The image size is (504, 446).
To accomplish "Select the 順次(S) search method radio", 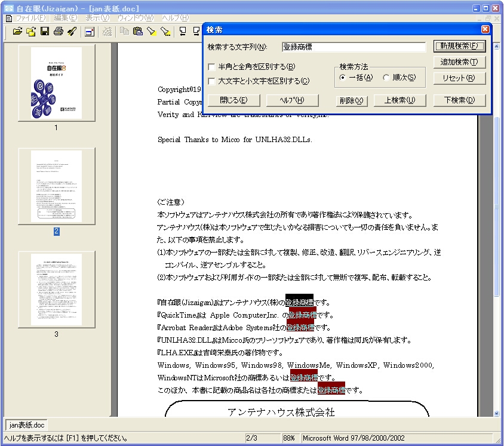I will click(386, 78).
